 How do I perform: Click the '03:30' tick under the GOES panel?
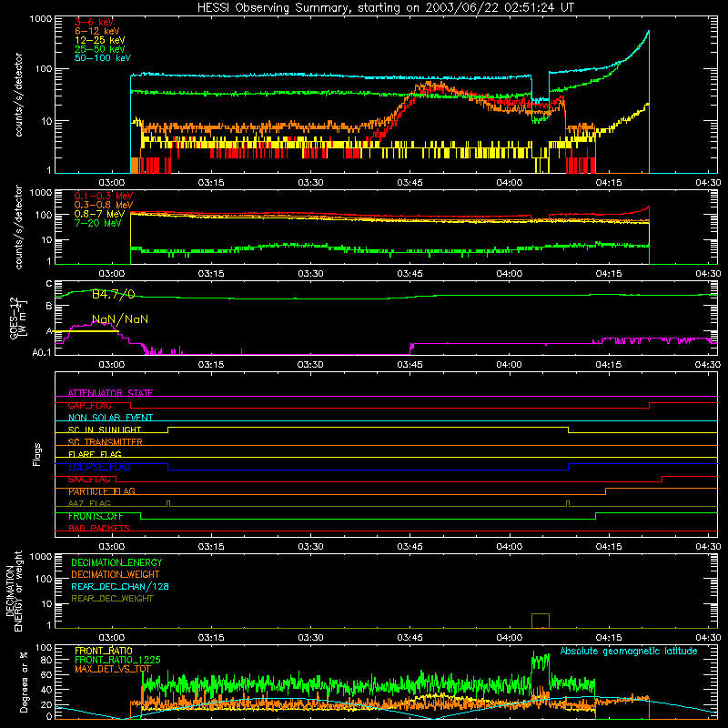coord(310,365)
